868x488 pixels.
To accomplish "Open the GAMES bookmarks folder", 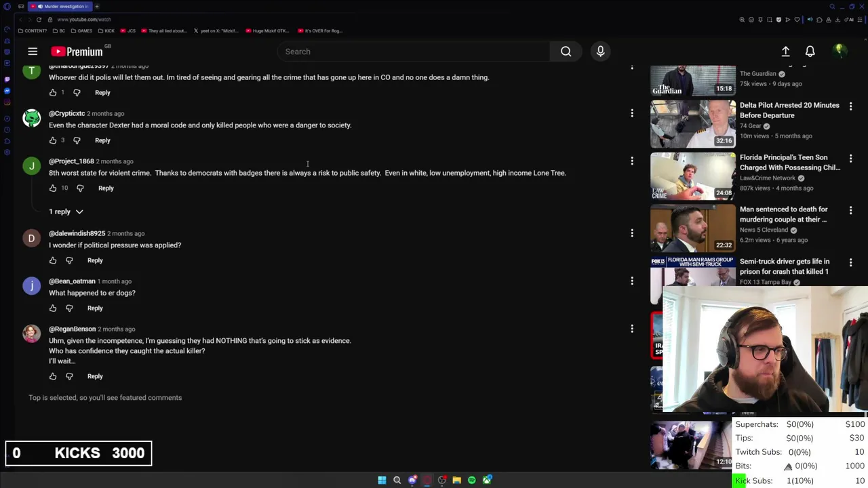I will point(81,30).
